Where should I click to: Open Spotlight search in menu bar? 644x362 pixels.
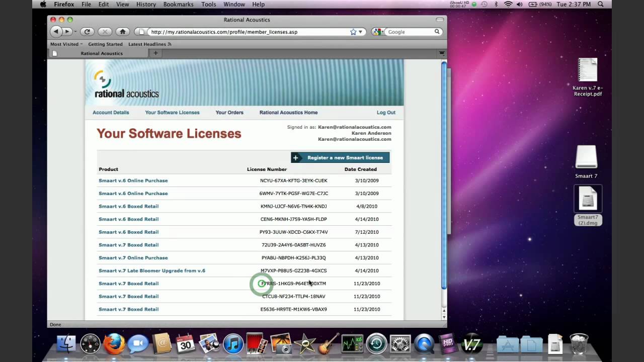pyautogui.click(x=601, y=5)
